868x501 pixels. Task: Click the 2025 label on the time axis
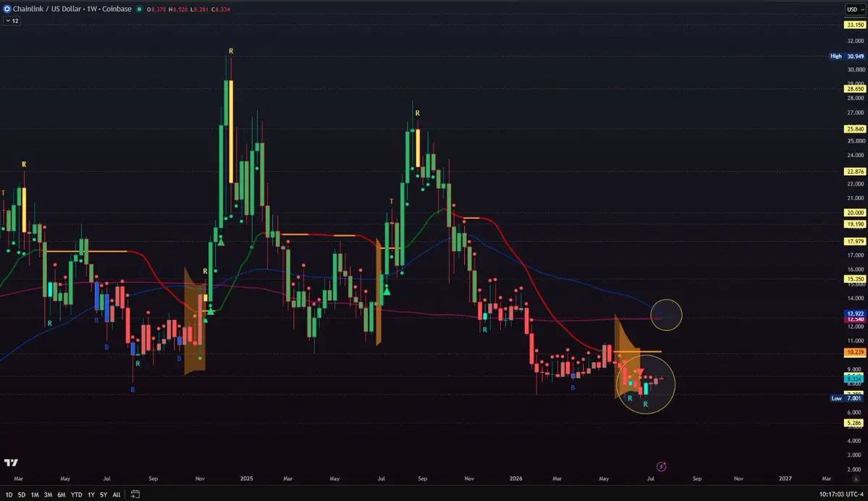(246, 479)
